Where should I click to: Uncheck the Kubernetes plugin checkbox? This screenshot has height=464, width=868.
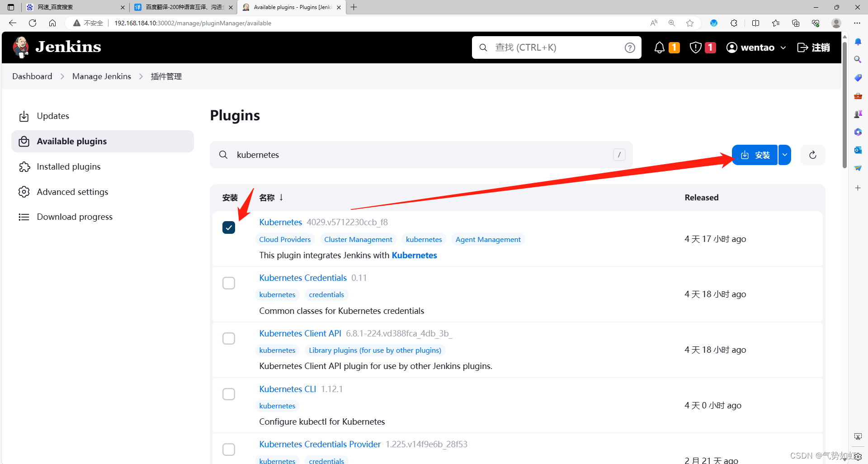[229, 227]
